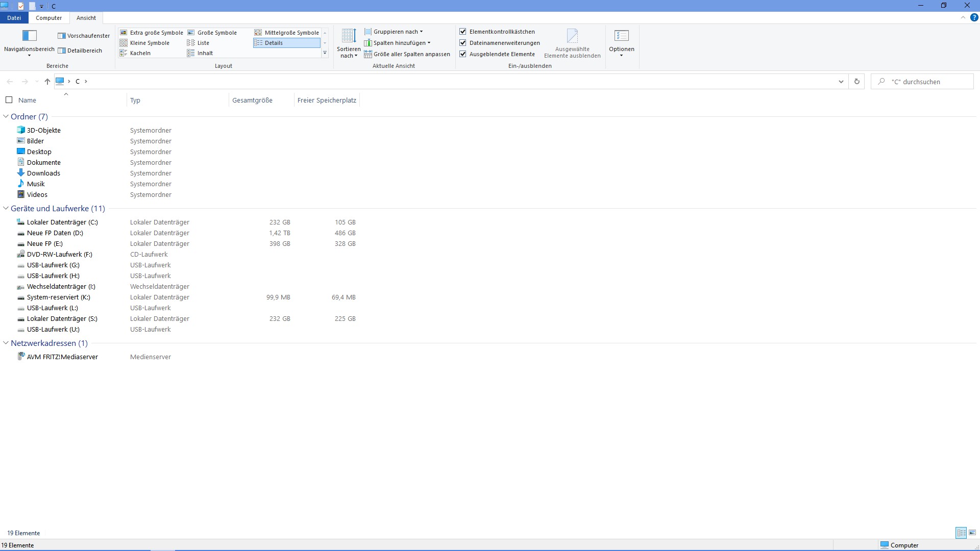Switch to large thumbnails view icon in status bar
Viewport: 980px width, 551px height.
[972, 533]
